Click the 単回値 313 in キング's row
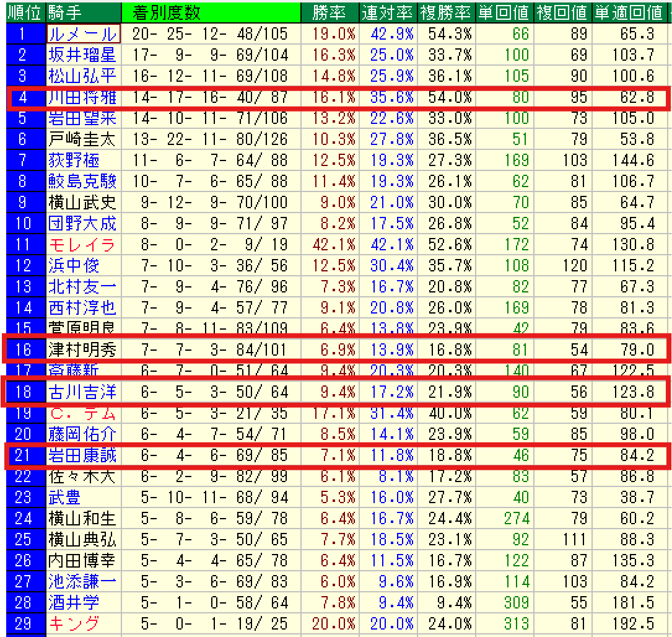This screenshot has height=637, width=672. [x=516, y=623]
